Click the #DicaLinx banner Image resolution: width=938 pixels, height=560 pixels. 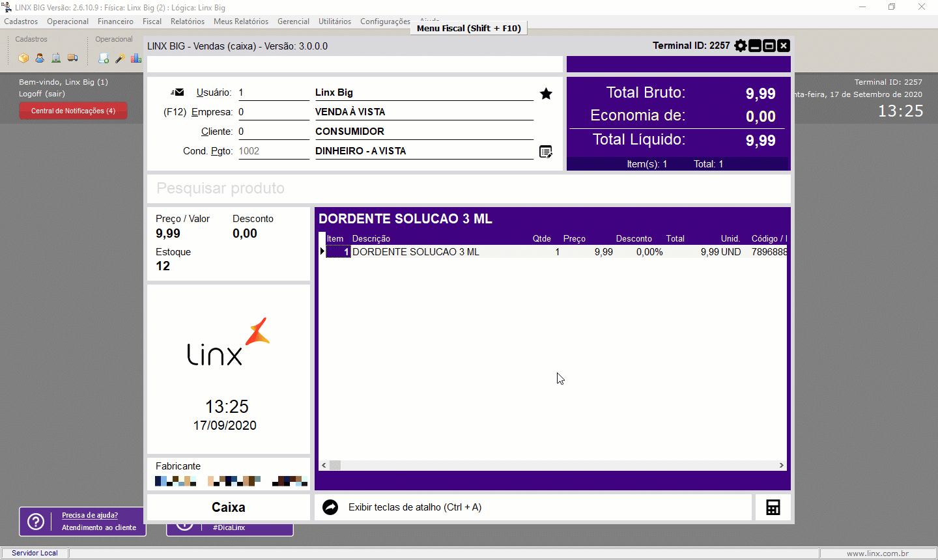[x=229, y=528]
